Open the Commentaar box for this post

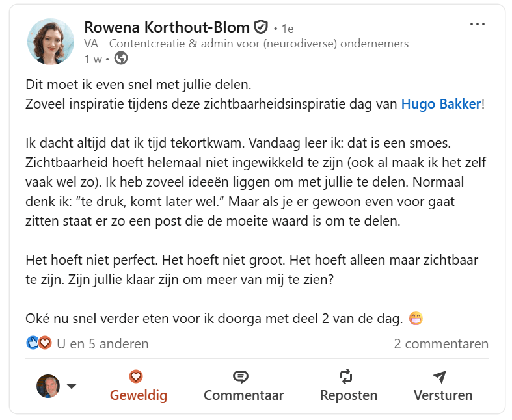click(x=243, y=386)
